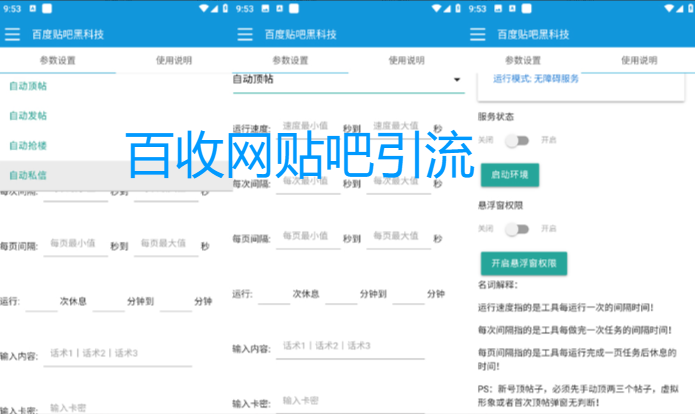
Task: Click the 启动环境 button
Action: [510, 175]
